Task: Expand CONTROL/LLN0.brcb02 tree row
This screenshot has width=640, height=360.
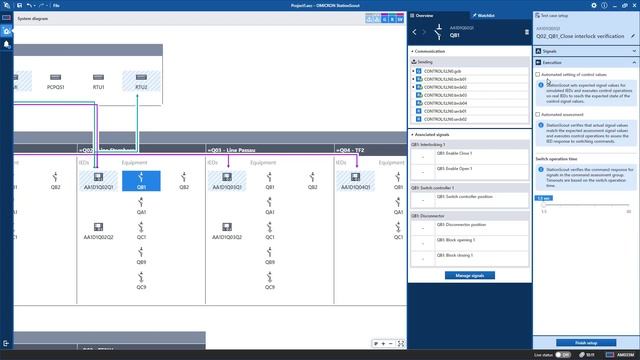Action: coord(413,87)
